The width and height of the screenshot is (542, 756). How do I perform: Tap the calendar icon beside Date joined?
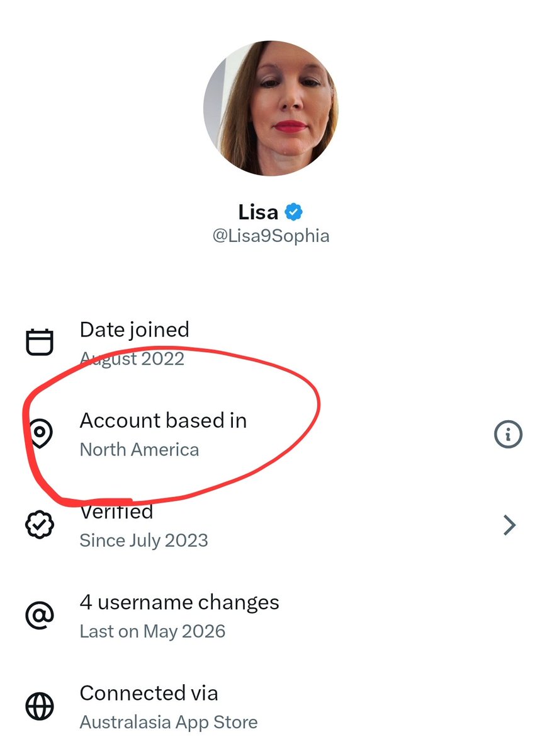click(39, 342)
